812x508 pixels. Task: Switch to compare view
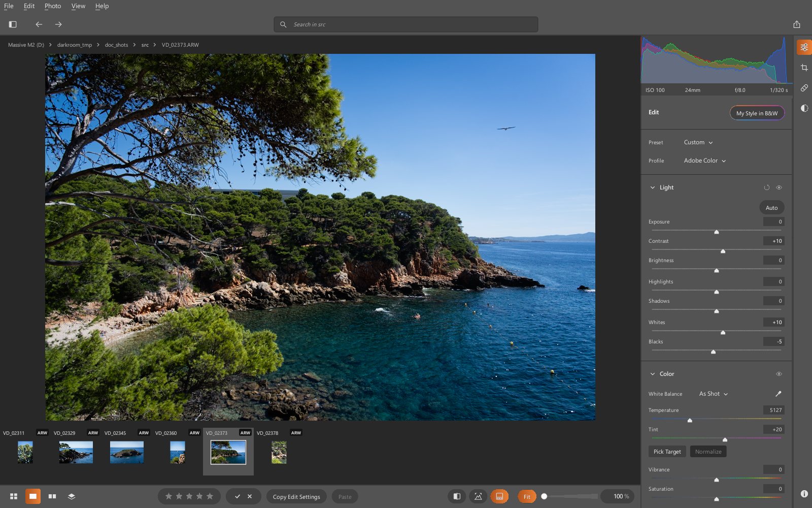coord(52,496)
